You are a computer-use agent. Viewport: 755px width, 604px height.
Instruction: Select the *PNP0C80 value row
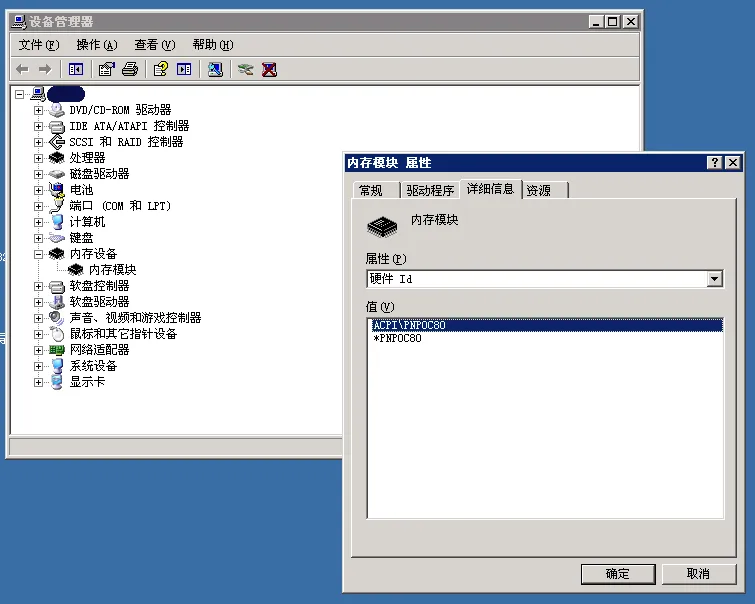point(547,338)
